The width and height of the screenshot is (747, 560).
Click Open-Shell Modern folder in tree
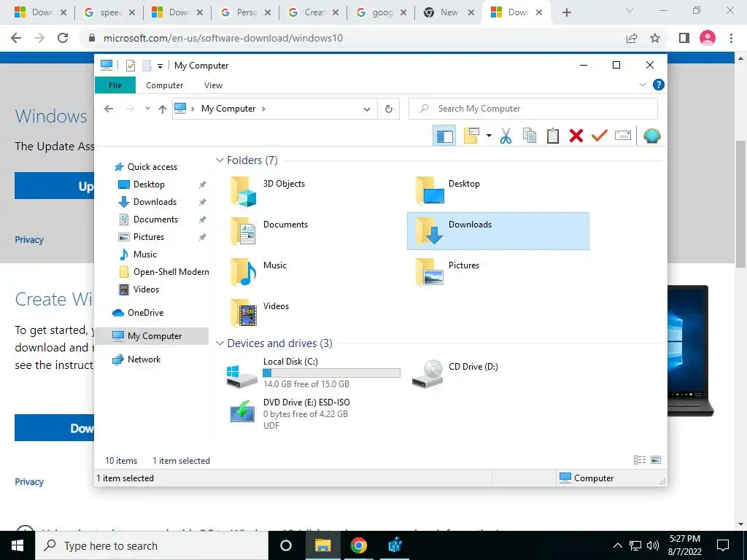click(x=171, y=272)
